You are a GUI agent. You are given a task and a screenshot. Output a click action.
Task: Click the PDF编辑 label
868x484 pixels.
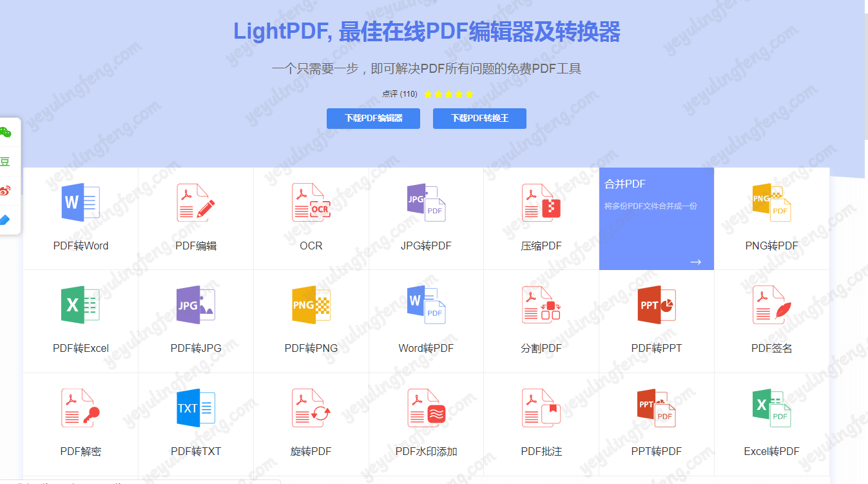[196, 246]
